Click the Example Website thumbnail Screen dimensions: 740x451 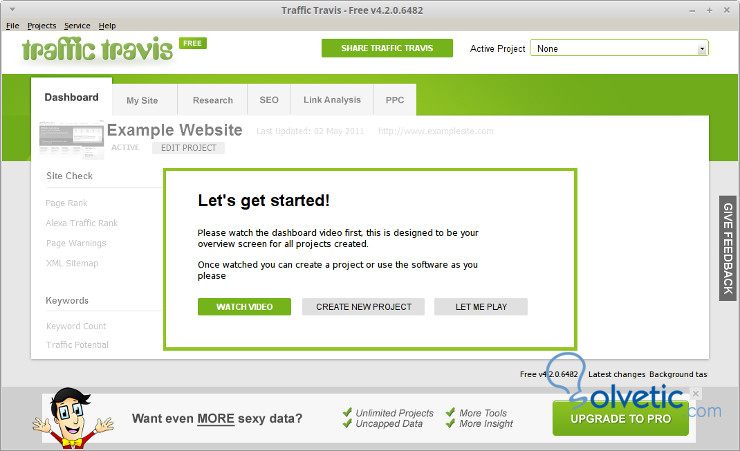[x=71, y=139]
